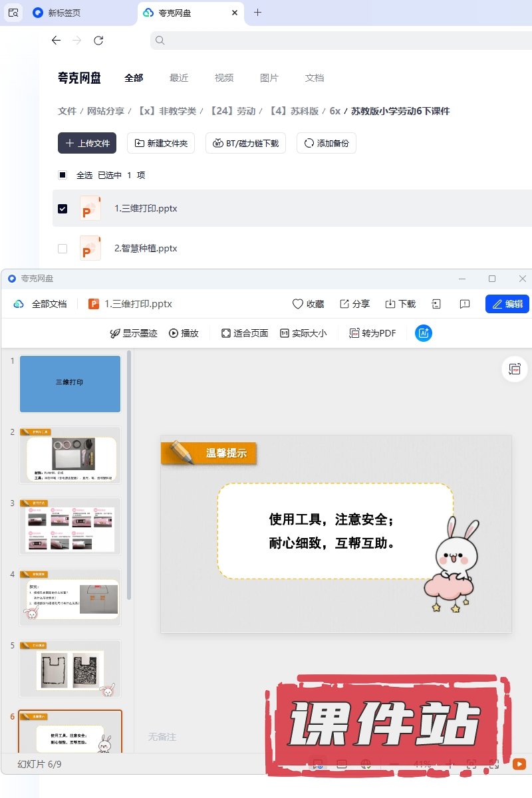Click the AI assistant icon in toolbar
The width and height of the screenshot is (532, 798).
[x=424, y=333]
